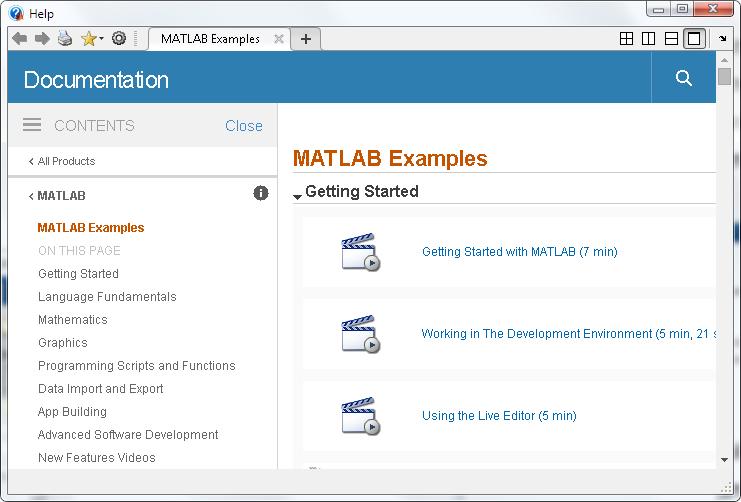Go back using the back arrow

coord(19,38)
